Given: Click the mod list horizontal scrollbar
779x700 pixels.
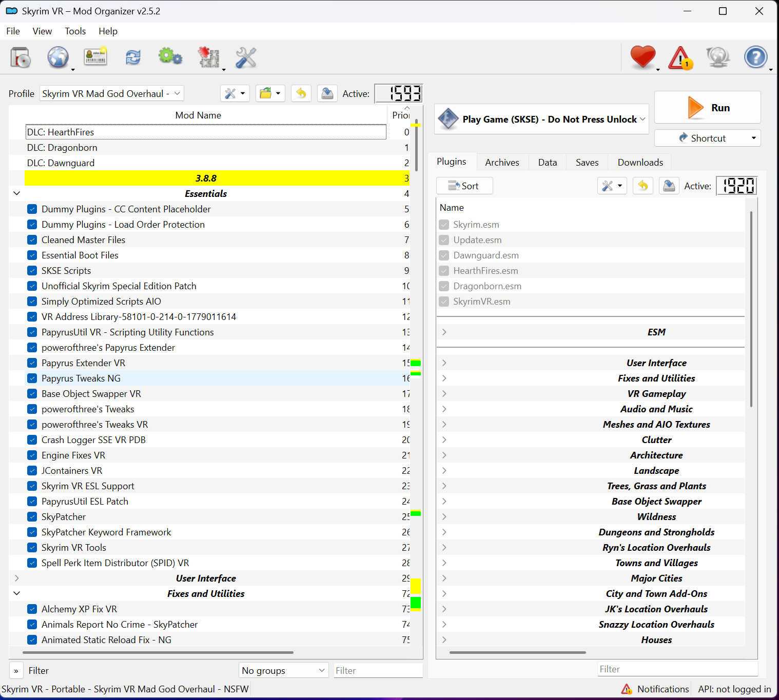Looking at the screenshot, I should [158, 652].
